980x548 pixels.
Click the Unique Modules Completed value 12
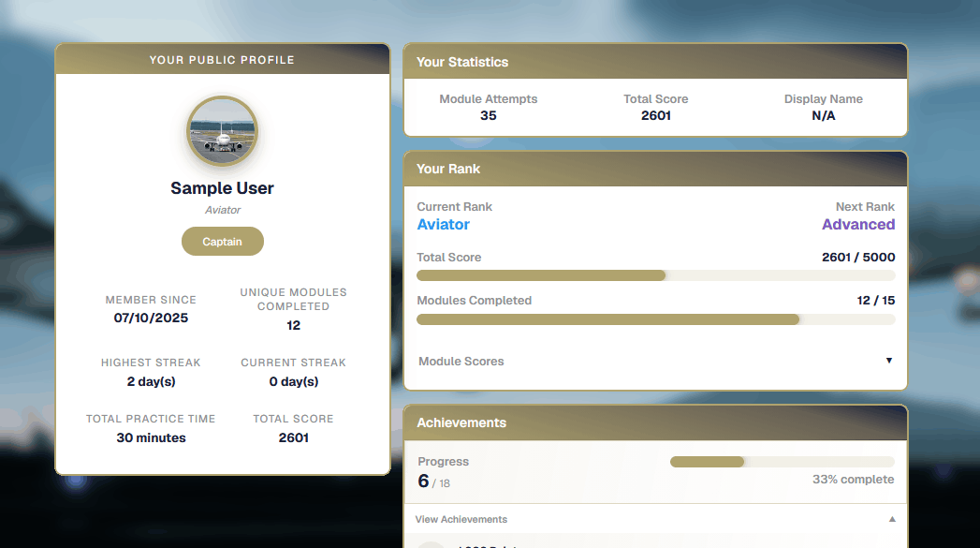(294, 325)
